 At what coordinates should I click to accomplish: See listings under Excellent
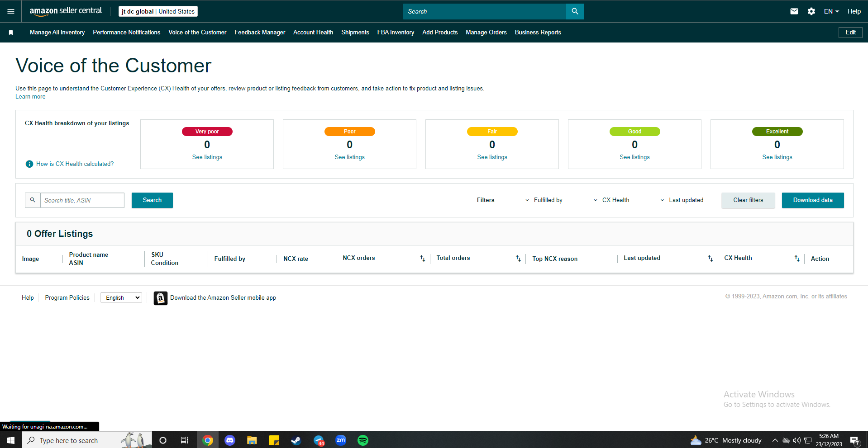point(777,157)
